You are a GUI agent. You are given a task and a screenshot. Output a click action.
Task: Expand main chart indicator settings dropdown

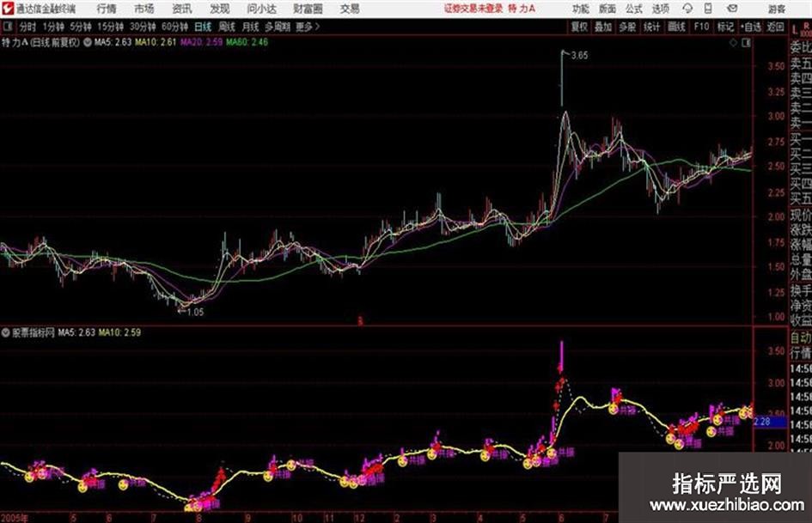click(x=88, y=42)
